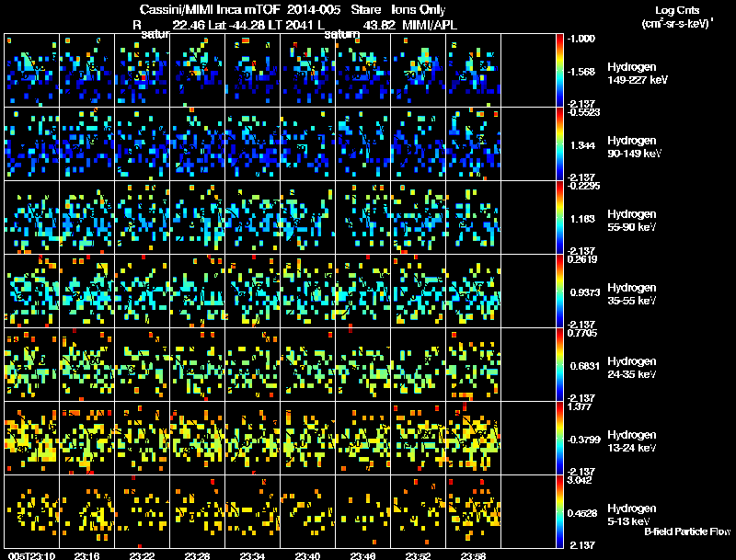Screen dimensions: 736x560
Task: Open the 149-227 keV panel at 23:52
Action: [x=419, y=71]
